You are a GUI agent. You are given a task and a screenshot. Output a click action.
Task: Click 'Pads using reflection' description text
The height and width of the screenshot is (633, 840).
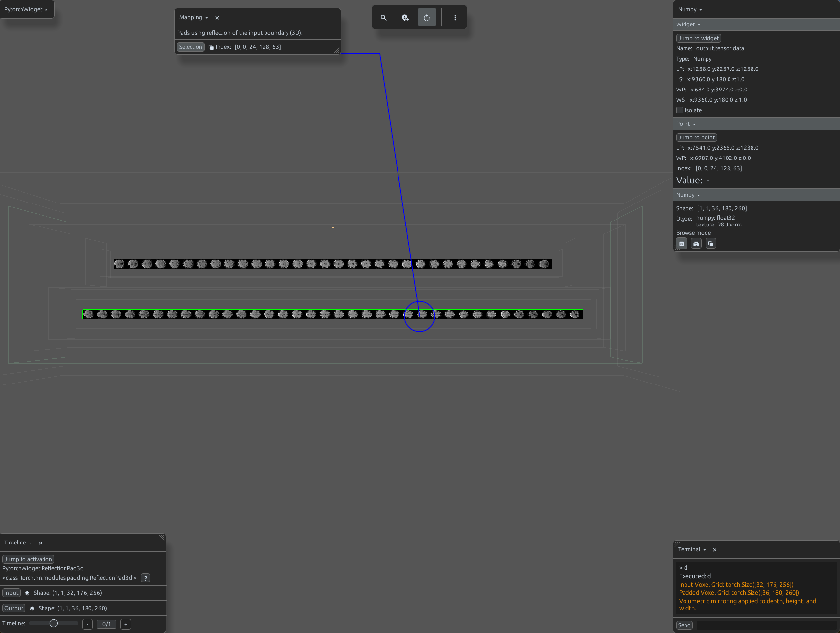pos(240,33)
